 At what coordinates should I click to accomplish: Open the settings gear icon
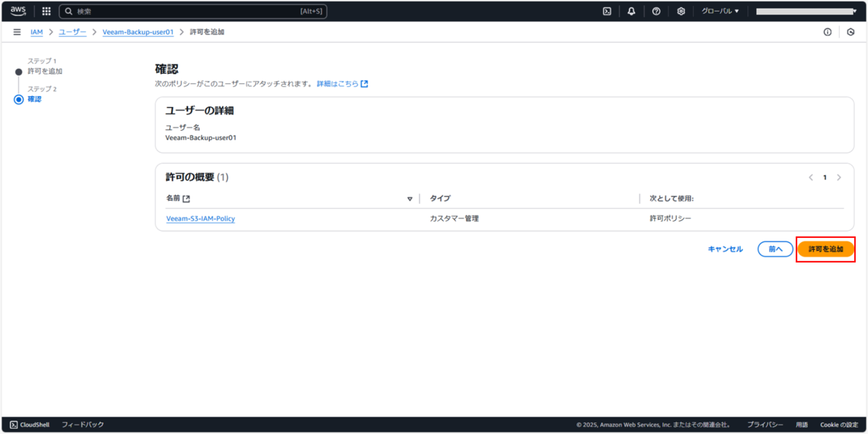click(x=681, y=12)
